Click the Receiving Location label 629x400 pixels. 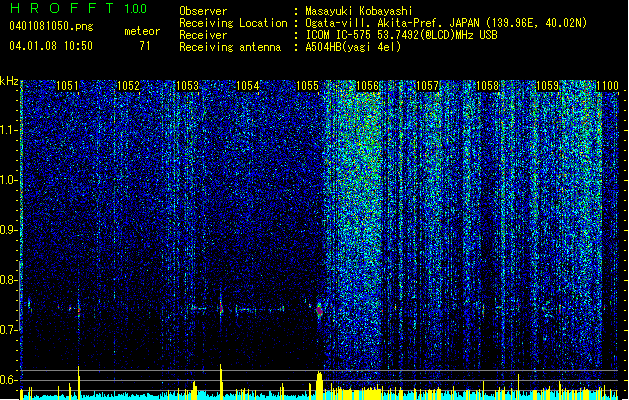click(x=233, y=23)
